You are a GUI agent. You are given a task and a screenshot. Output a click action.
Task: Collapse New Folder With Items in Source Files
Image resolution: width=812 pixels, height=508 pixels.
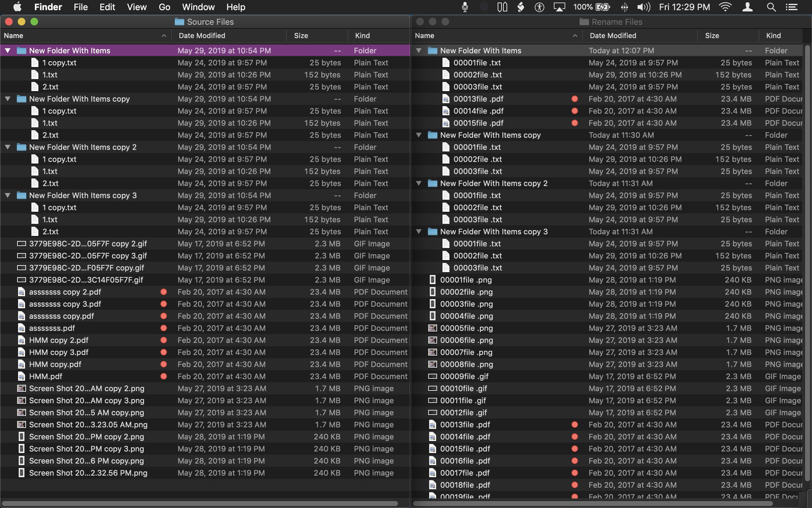click(x=8, y=50)
